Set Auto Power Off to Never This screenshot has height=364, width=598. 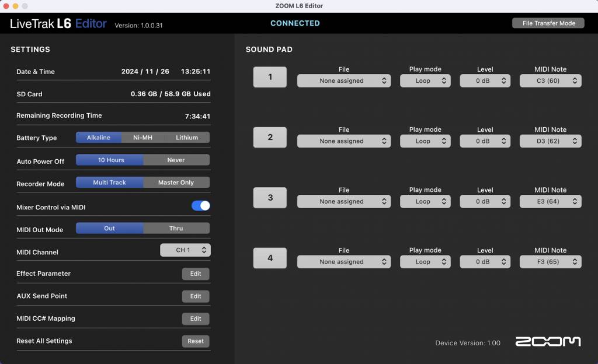coord(176,159)
